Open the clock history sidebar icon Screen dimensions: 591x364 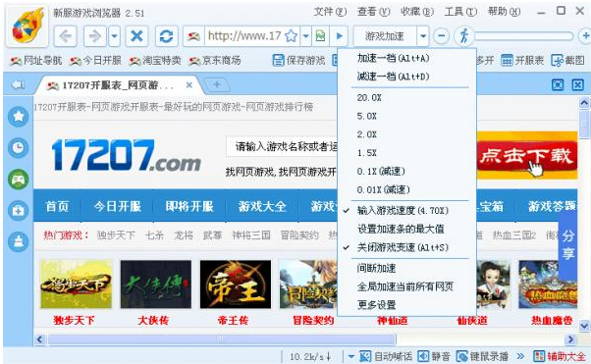[x=18, y=147]
